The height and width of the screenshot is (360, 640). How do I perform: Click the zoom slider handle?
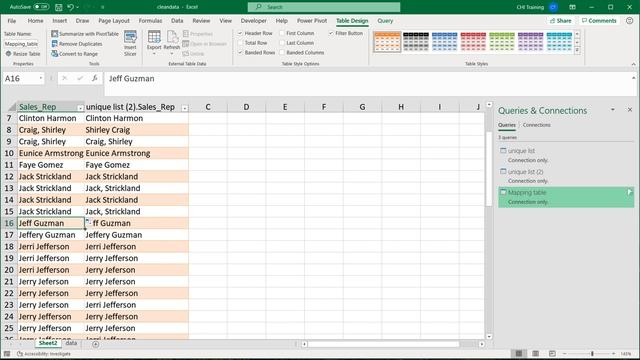(x=592, y=353)
